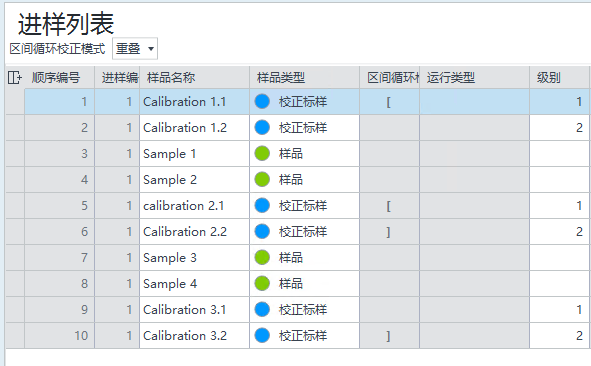
Task: Click blue icon in calibration 2.1 row
Action: 262,205
